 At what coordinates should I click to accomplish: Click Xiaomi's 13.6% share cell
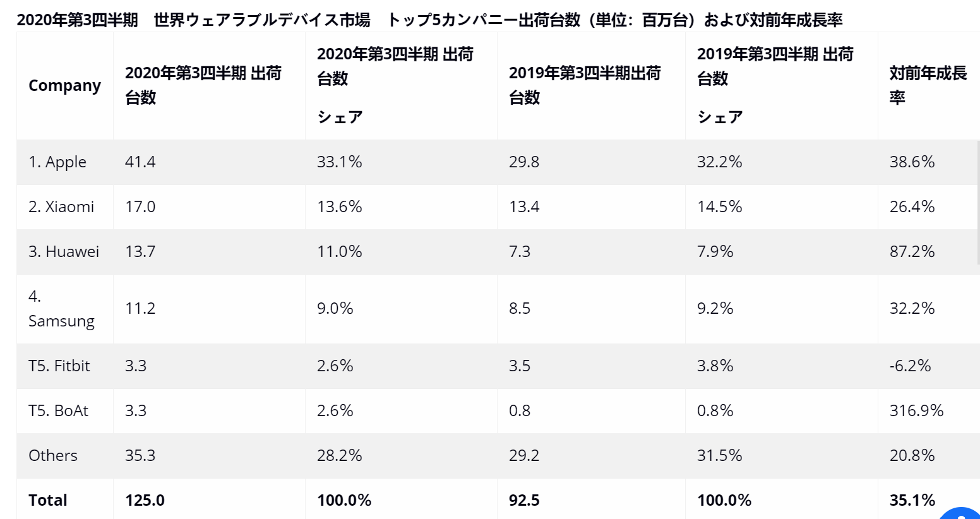tap(340, 207)
